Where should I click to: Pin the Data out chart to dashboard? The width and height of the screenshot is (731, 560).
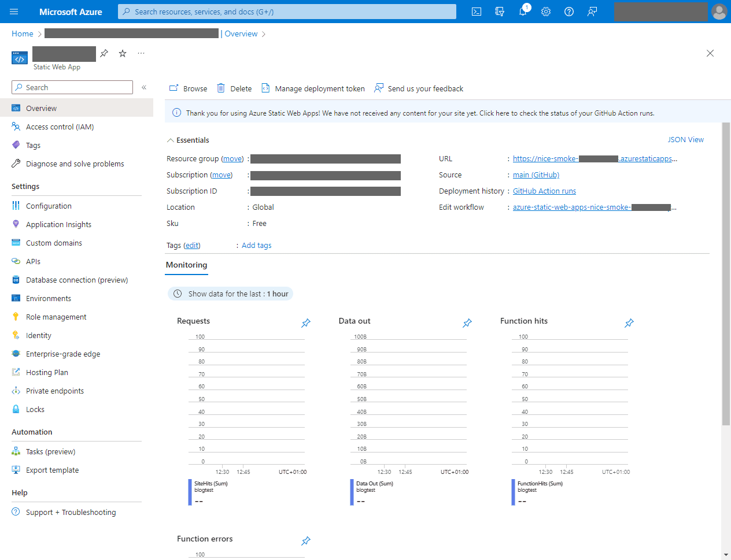467,323
